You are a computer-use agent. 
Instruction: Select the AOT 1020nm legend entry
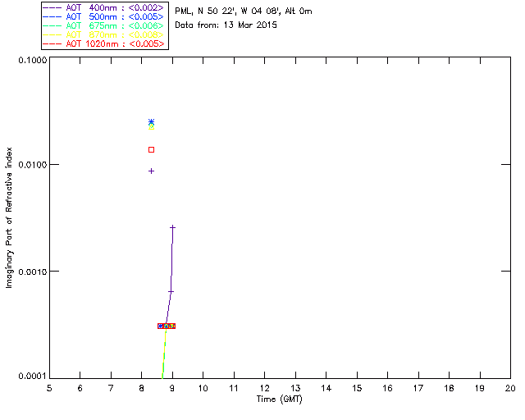pyautogui.click(x=103, y=43)
